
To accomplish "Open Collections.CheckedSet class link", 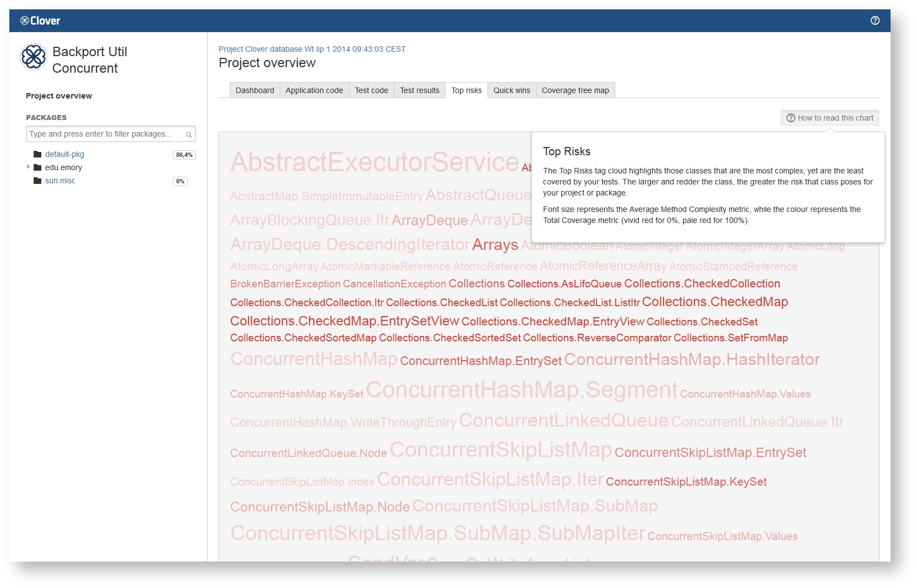I will [x=702, y=322].
